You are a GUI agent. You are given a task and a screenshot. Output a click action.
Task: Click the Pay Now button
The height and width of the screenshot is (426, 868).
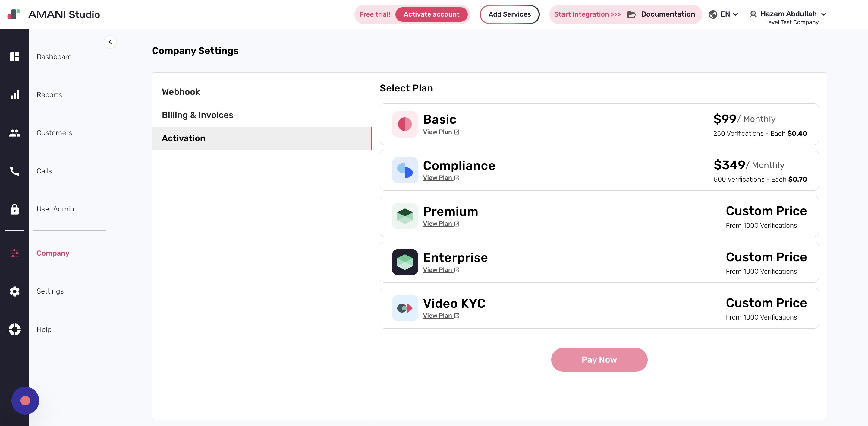[599, 360]
